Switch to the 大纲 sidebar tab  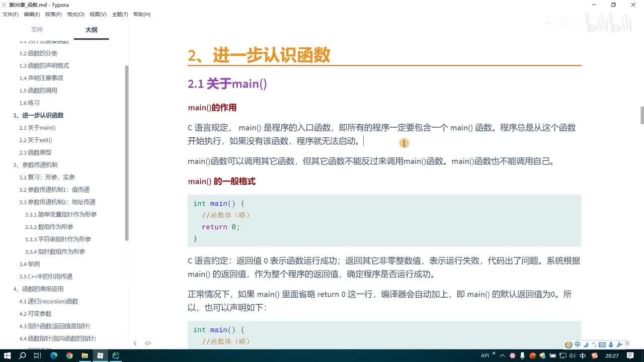coord(91,30)
